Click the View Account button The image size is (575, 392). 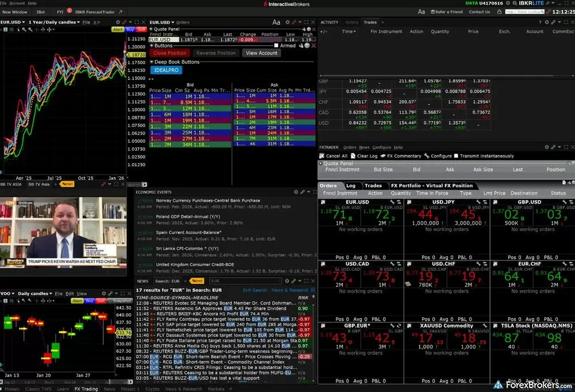(x=262, y=53)
